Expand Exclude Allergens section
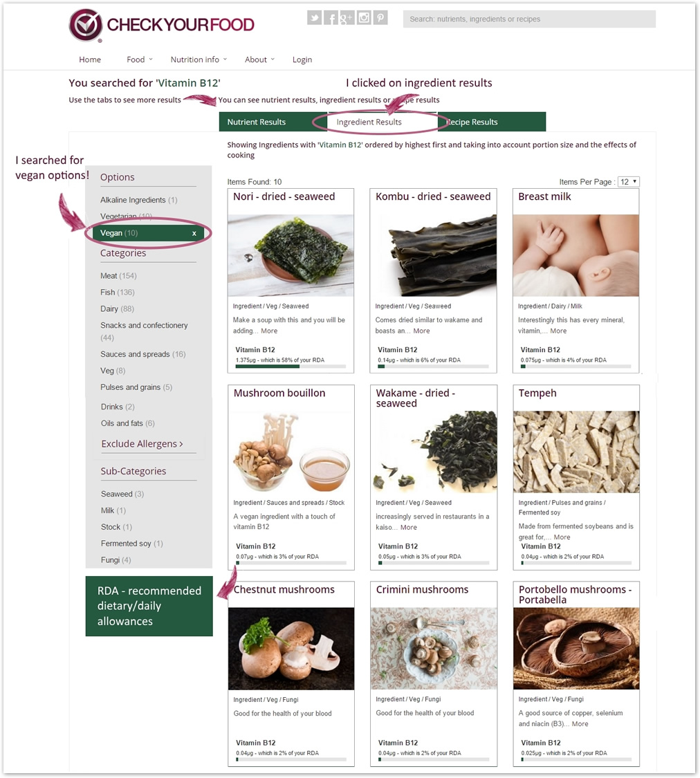 [x=142, y=443]
